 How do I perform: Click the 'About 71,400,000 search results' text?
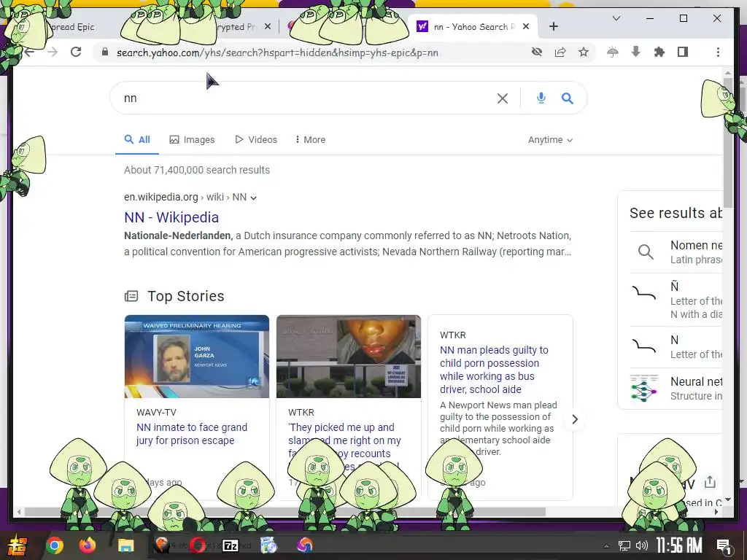pyautogui.click(x=197, y=170)
